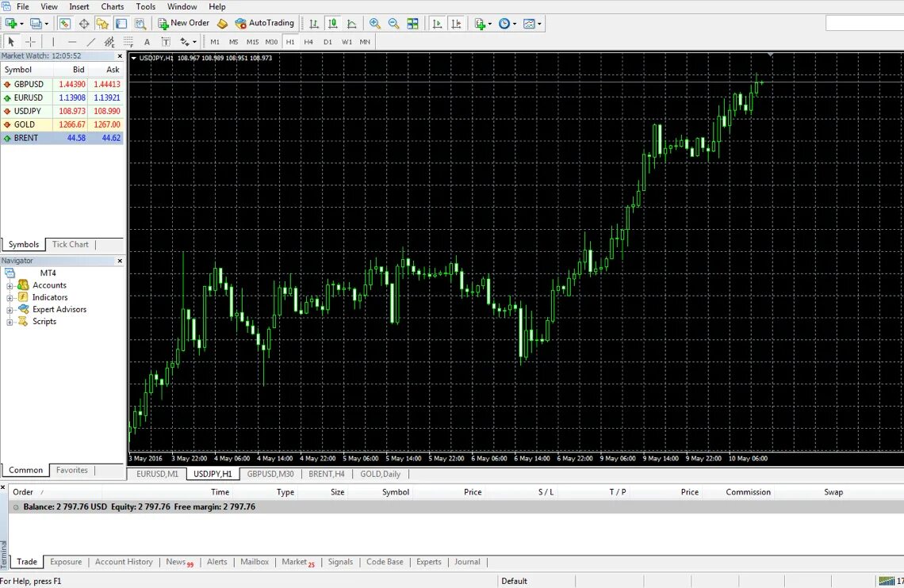Screen dimensions: 904x588
Task: Open the Charts menu
Action: click(x=112, y=6)
